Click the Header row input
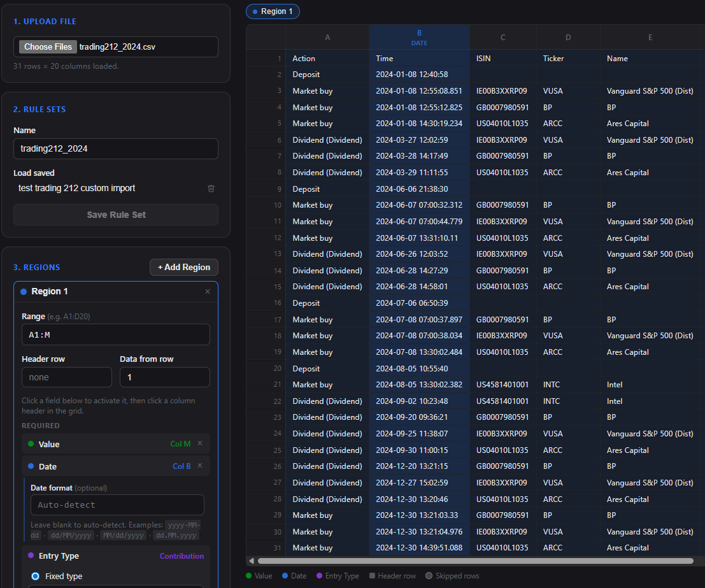Image resolution: width=705 pixels, height=588 pixels. [66, 377]
